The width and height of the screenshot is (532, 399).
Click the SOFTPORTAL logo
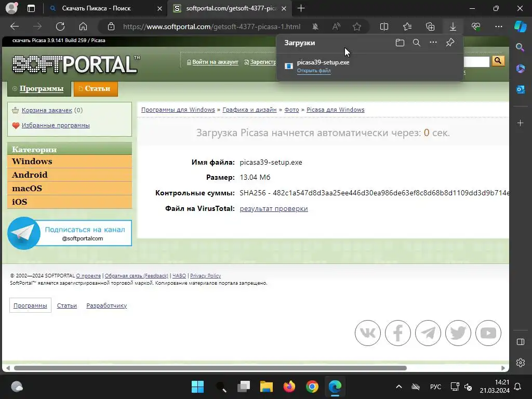coord(76,64)
